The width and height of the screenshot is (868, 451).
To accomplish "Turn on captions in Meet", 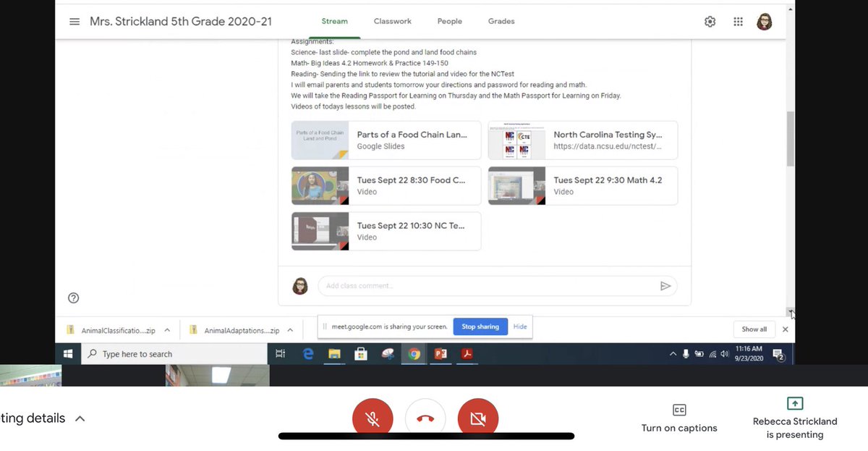I will coord(679,418).
